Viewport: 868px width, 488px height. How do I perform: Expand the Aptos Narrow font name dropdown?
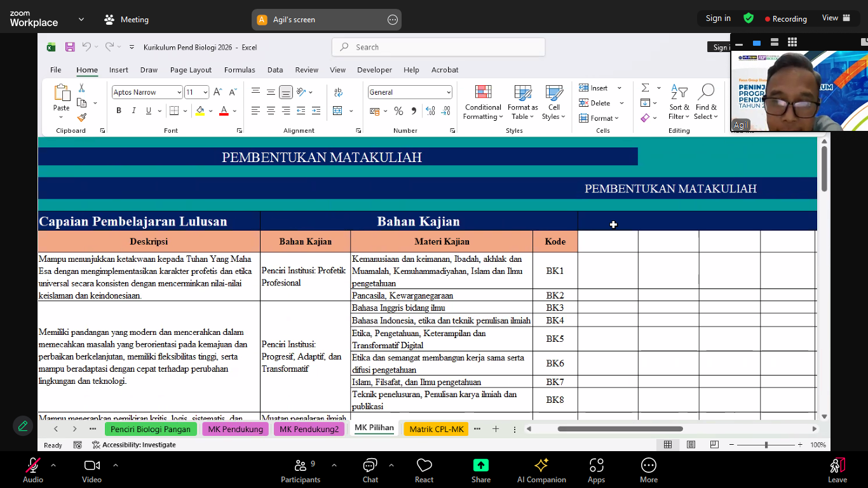point(179,93)
